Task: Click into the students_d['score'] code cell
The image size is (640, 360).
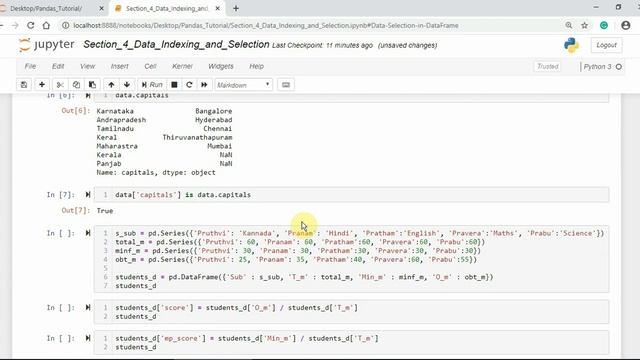Action: [351, 312]
